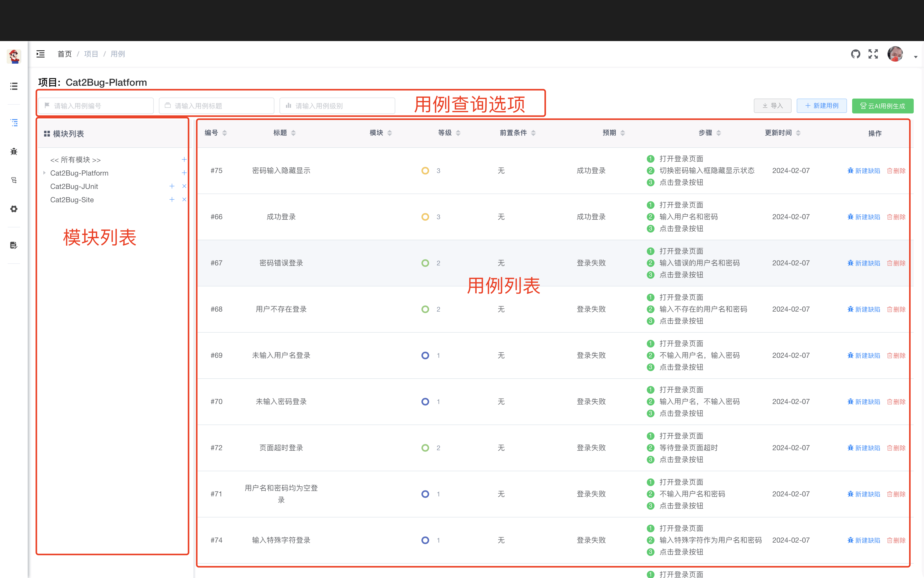The height and width of the screenshot is (578, 924).
Task: Add module via plus next to 所有模块
Action: pos(184,159)
